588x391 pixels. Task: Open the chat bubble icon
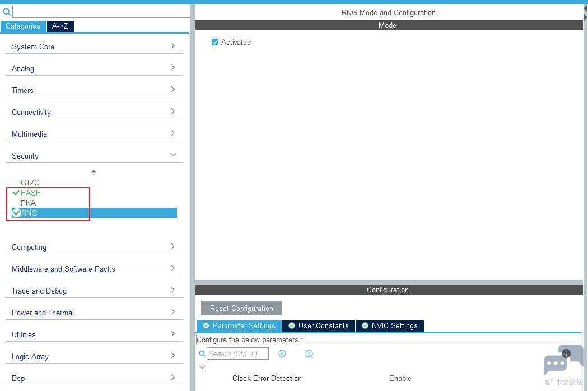click(555, 364)
